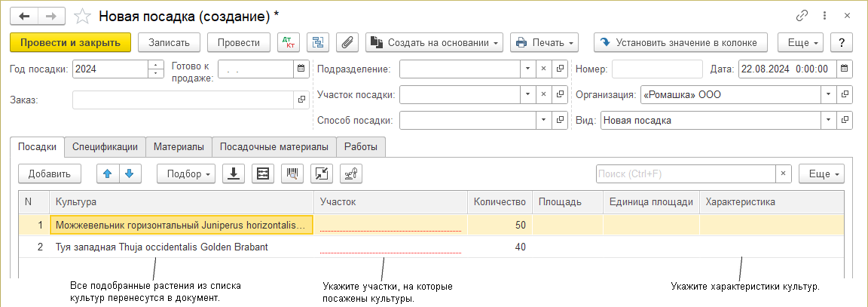Go back using the left arrow
This screenshot has height=307, width=868.
tap(24, 16)
